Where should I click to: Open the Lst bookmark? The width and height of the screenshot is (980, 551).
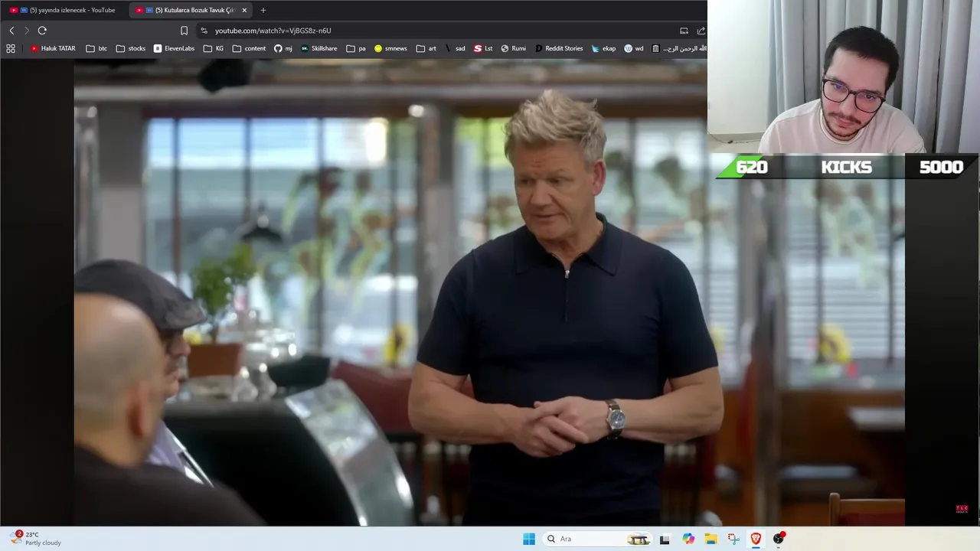pos(483,48)
